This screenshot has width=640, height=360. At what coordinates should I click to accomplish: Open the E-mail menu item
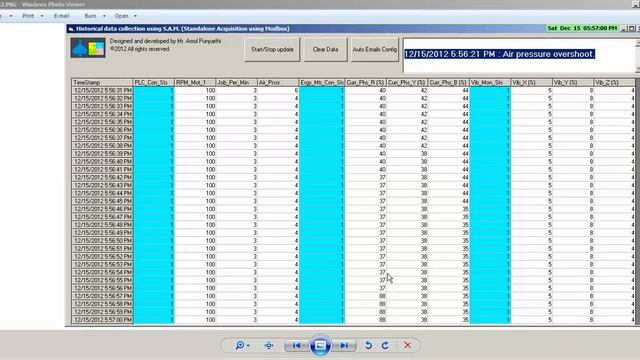pos(62,16)
